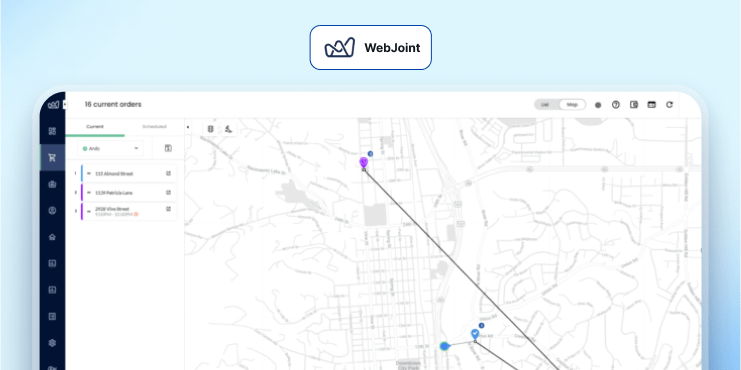Click the 16 current orders heading
741x370 pixels.
(113, 104)
